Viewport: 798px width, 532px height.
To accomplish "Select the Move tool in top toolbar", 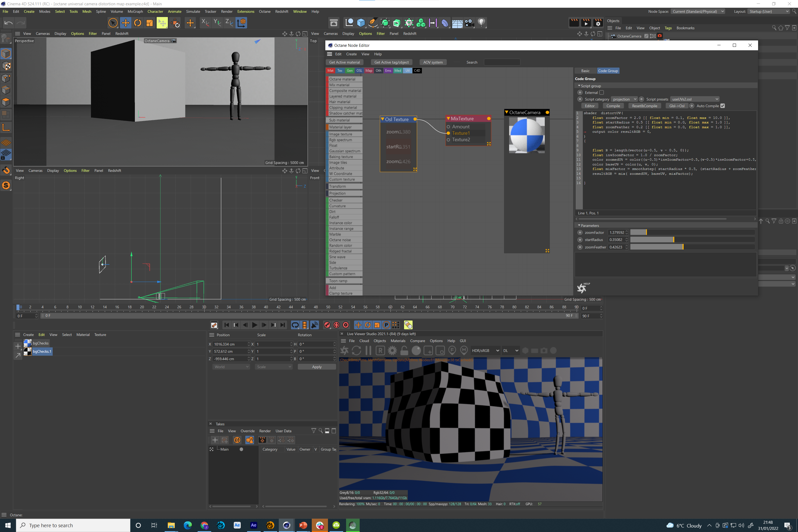I will pos(126,23).
